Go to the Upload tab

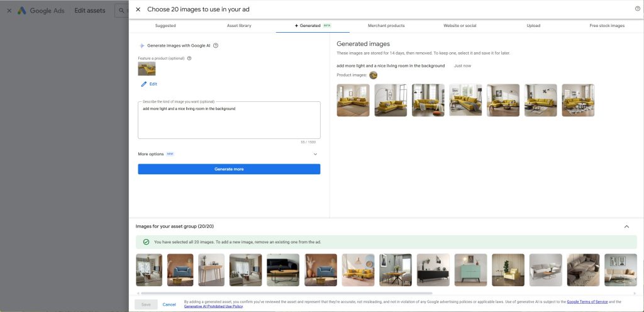(x=533, y=25)
